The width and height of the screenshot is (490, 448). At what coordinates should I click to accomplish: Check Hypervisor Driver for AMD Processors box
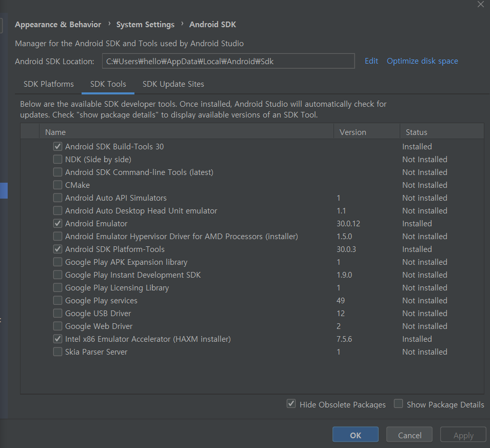point(57,236)
